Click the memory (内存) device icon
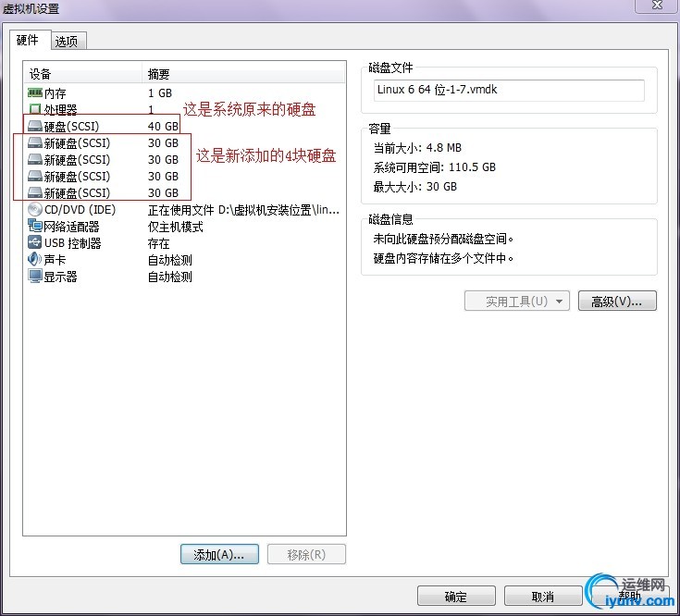 click(x=35, y=92)
